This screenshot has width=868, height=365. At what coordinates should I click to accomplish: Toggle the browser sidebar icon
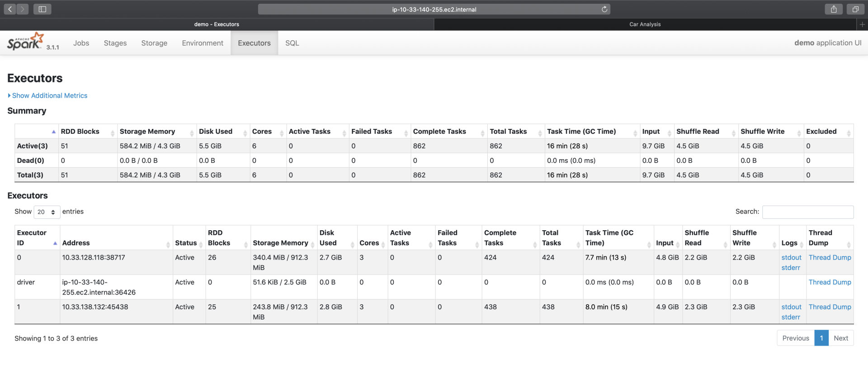(x=42, y=9)
